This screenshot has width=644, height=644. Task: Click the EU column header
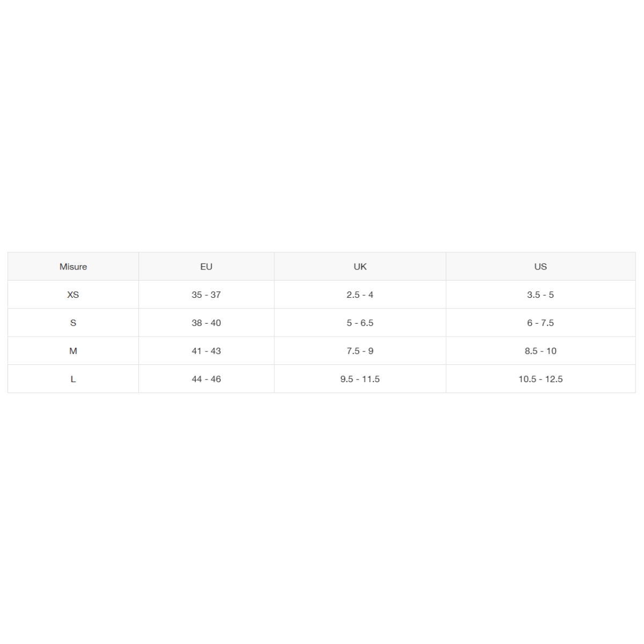click(206, 267)
